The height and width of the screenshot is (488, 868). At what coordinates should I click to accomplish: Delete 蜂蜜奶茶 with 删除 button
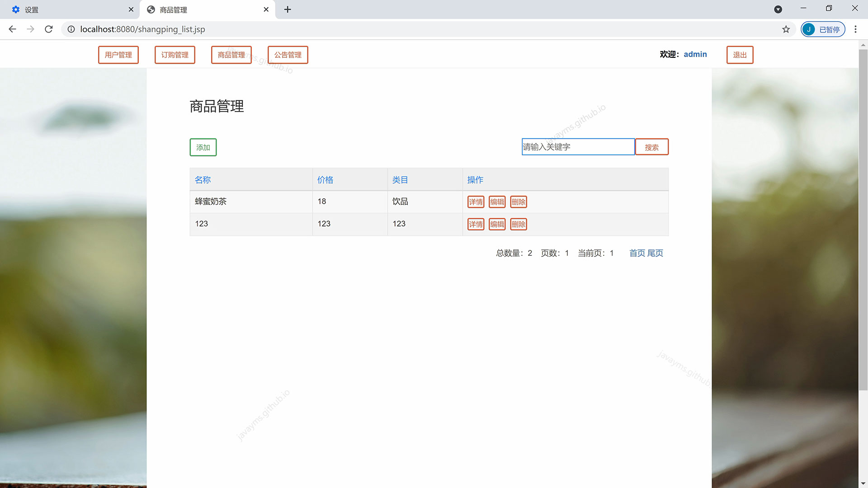[519, 202]
